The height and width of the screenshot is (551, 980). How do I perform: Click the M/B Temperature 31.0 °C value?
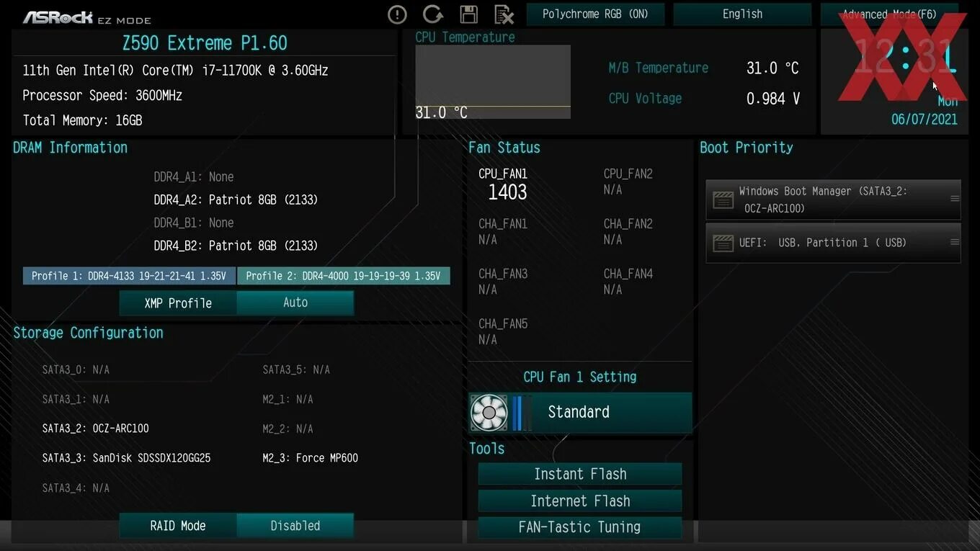[772, 68]
